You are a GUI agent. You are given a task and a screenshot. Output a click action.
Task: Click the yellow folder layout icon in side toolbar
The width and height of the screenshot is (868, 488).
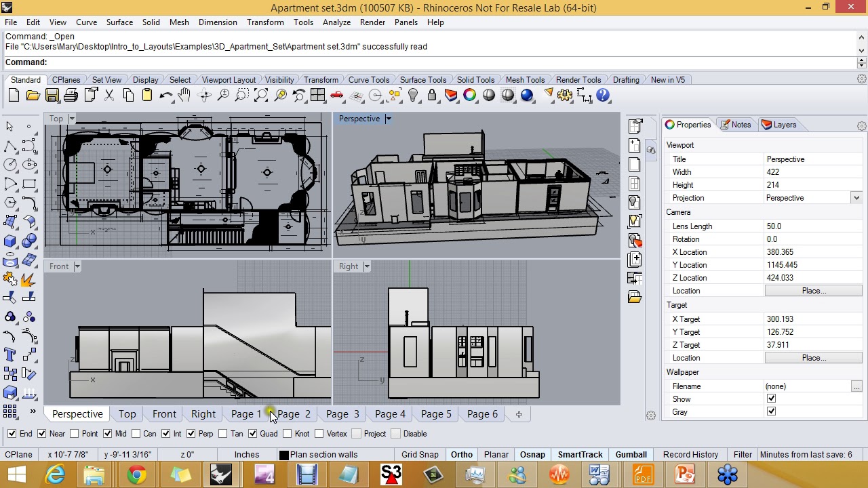tap(635, 297)
